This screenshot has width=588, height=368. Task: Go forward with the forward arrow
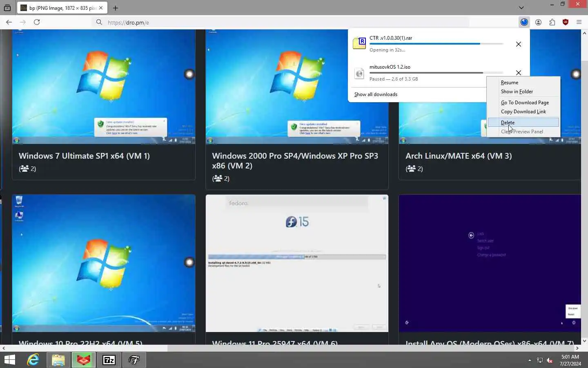[23, 22]
